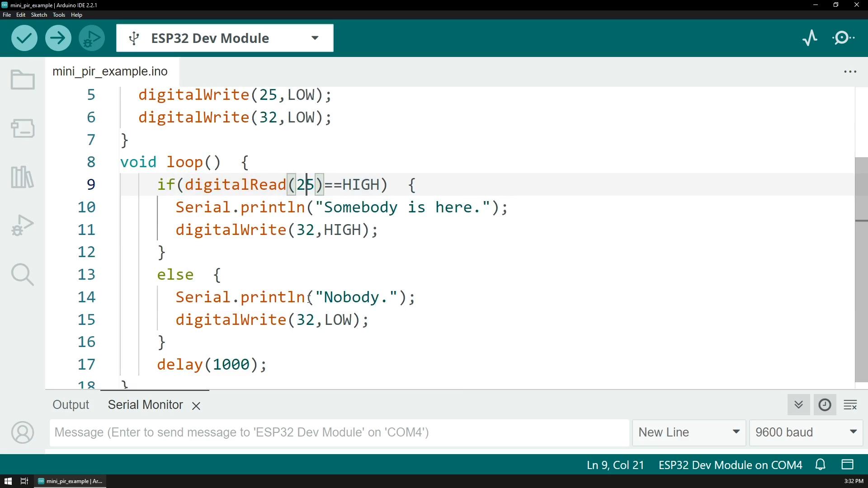Viewport: 868px width, 488px height.
Task: Click the Library Manager books icon
Action: [x=22, y=178]
